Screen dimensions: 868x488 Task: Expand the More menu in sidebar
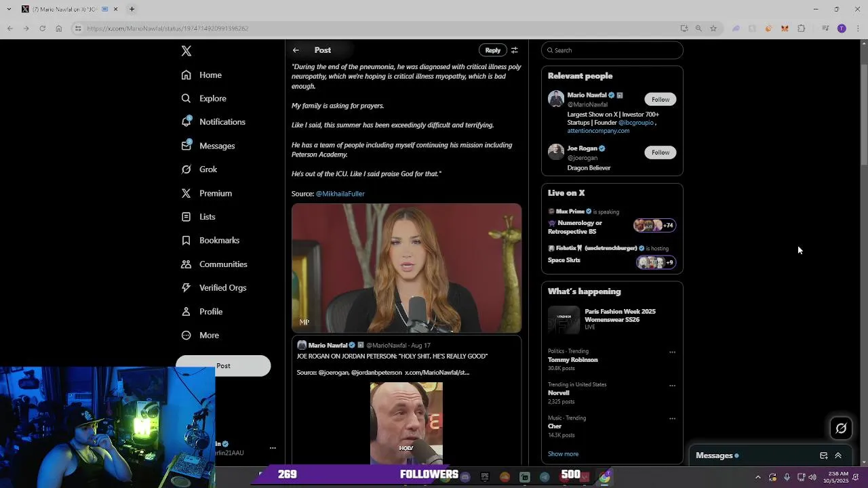(x=200, y=335)
